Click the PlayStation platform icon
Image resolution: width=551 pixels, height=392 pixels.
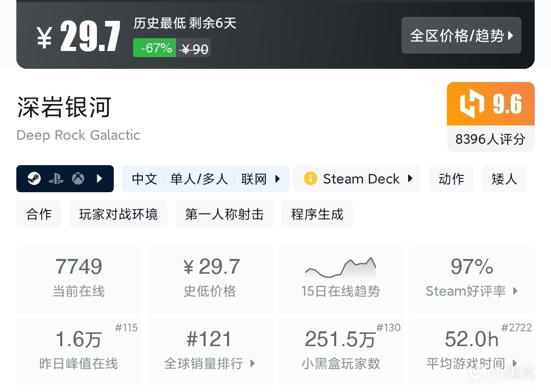[56, 179]
